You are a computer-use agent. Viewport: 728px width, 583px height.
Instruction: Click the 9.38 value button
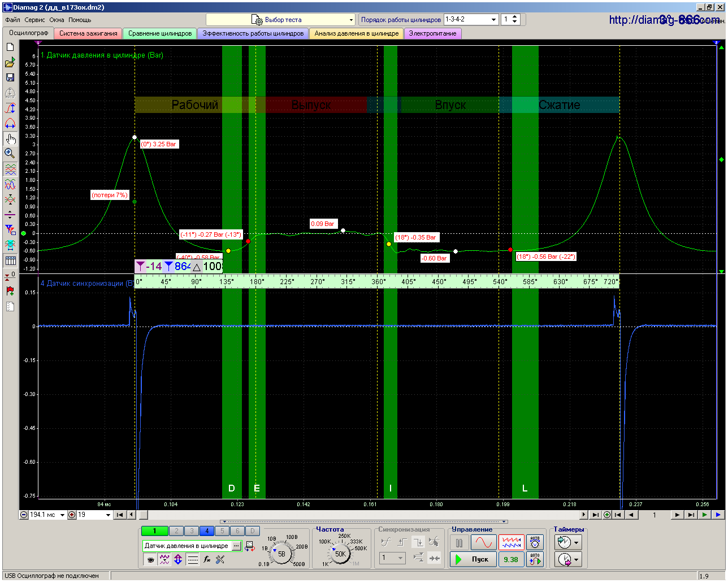point(511,559)
